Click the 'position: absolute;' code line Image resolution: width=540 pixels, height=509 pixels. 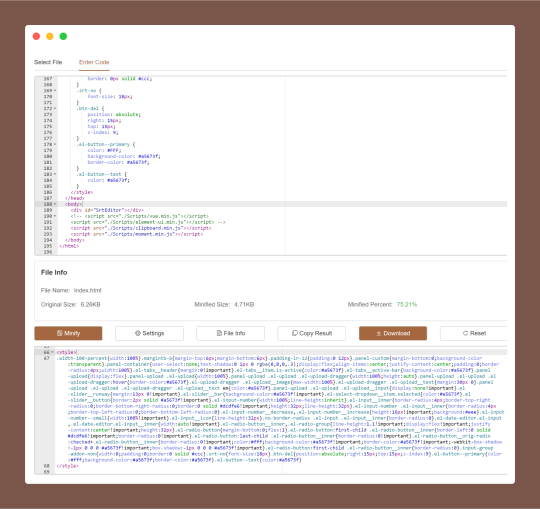click(x=114, y=114)
